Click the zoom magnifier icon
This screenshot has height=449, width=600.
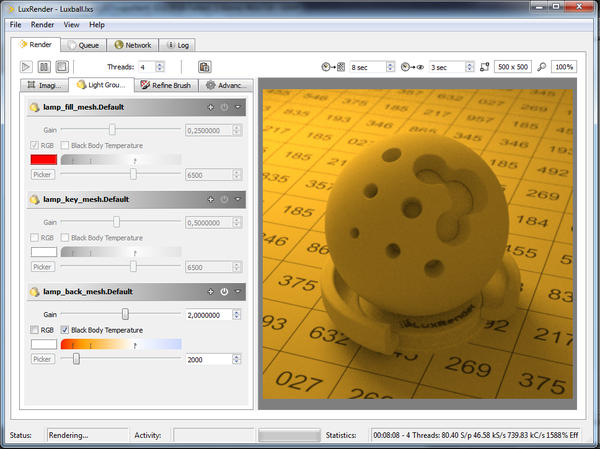[541, 67]
